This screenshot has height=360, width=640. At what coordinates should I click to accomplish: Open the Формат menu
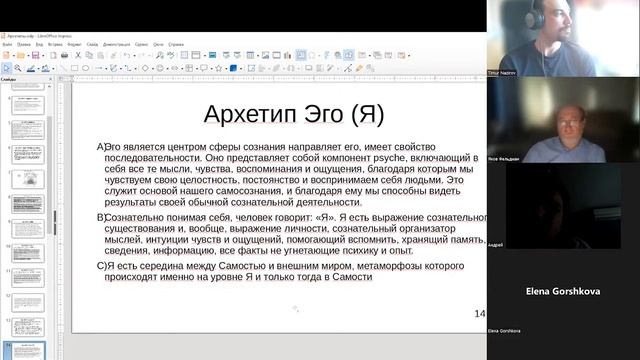pyautogui.click(x=74, y=44)
